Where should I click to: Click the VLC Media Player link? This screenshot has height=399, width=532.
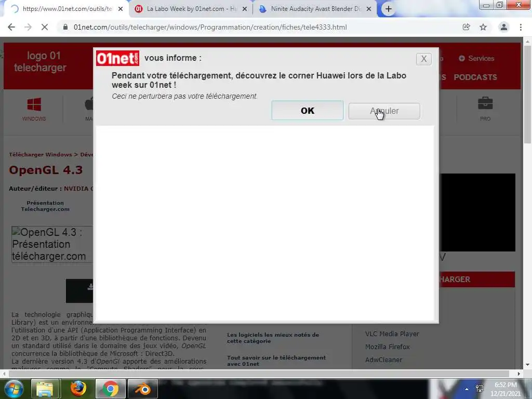click(x=392, y=334)
